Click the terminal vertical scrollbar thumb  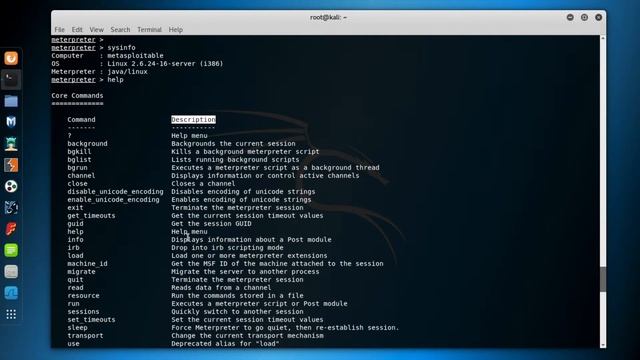pos(603,279)
